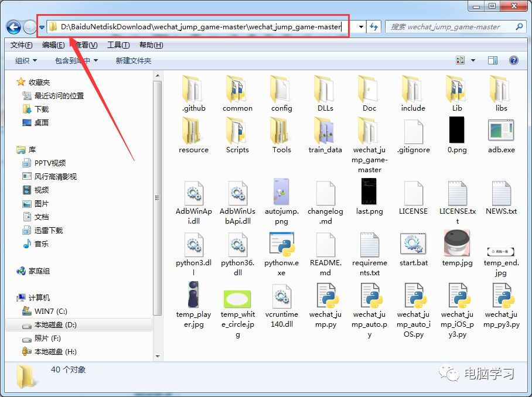Click in the address bar path field
The image size is (532, 397).
202,27
